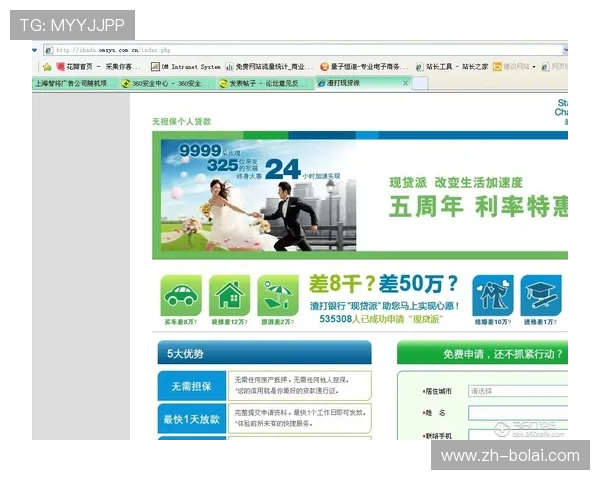Click the back-history dropdown arrow left of address bar

pos(34,50)
